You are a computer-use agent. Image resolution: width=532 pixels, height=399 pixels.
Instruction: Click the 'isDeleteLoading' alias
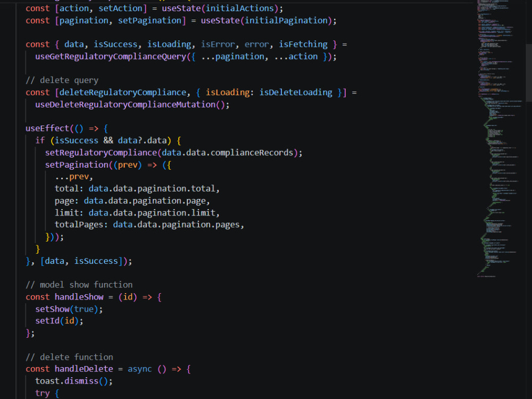[295, 93]
